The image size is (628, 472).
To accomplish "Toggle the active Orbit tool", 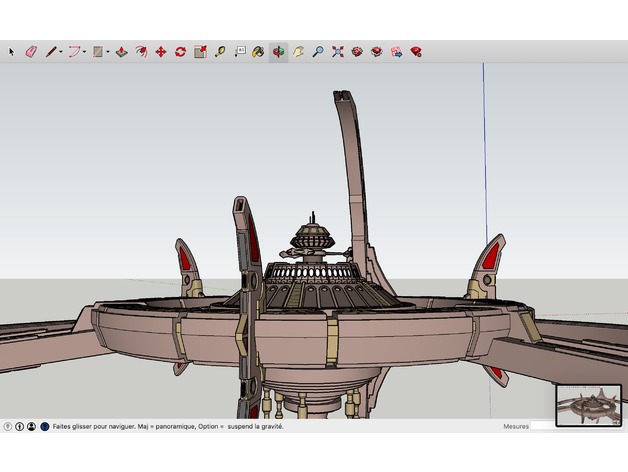I will [x=278, y=51].
